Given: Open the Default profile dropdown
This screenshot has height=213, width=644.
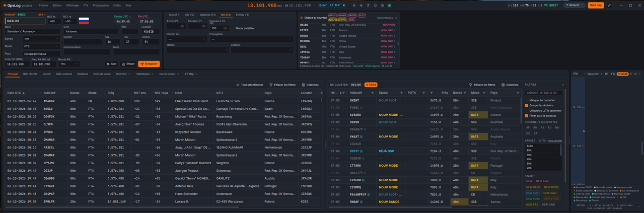Looking at the screenshot, I should click(574, 6).
